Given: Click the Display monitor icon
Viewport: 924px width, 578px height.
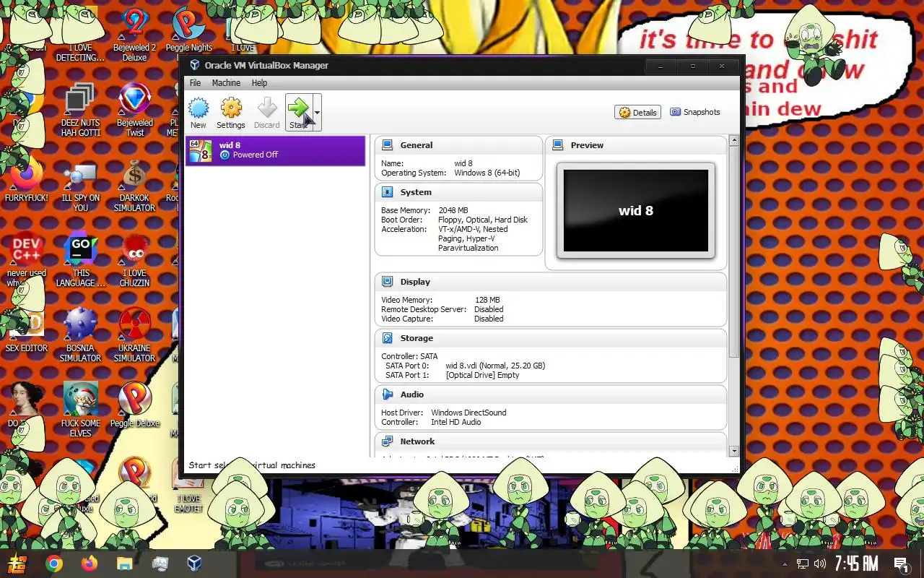Looking at the screenshot, I should tap(388, 282).
